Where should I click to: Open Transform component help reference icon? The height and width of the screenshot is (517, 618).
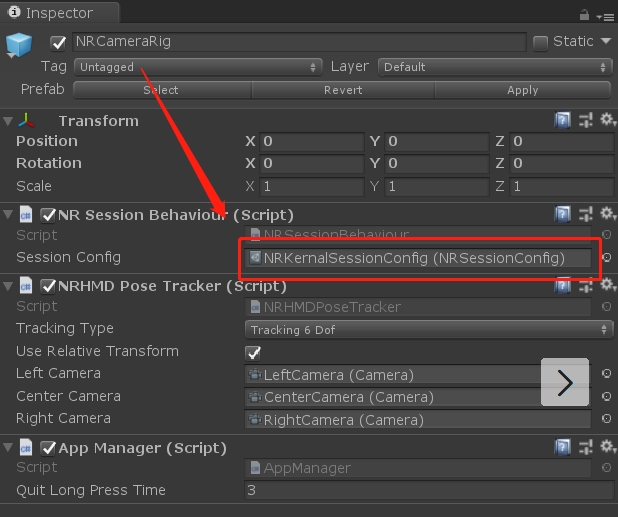coord(564,121)
